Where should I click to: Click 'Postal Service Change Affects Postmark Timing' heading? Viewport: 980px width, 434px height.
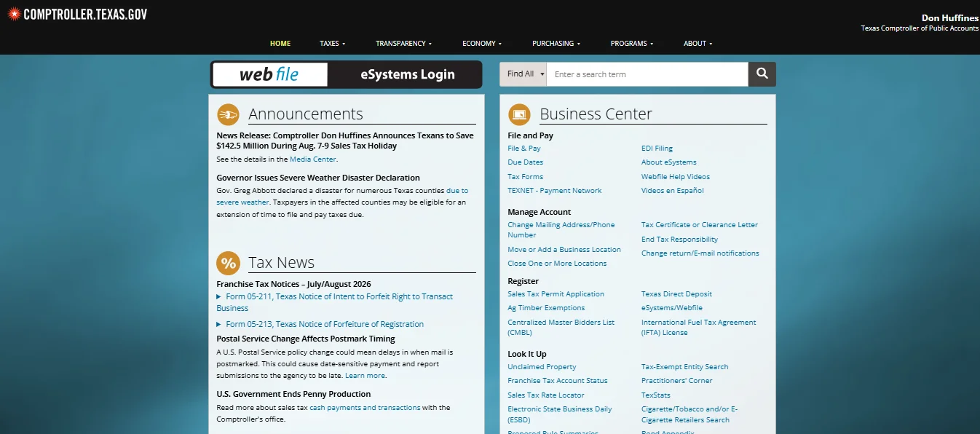[x=306, y=339]
